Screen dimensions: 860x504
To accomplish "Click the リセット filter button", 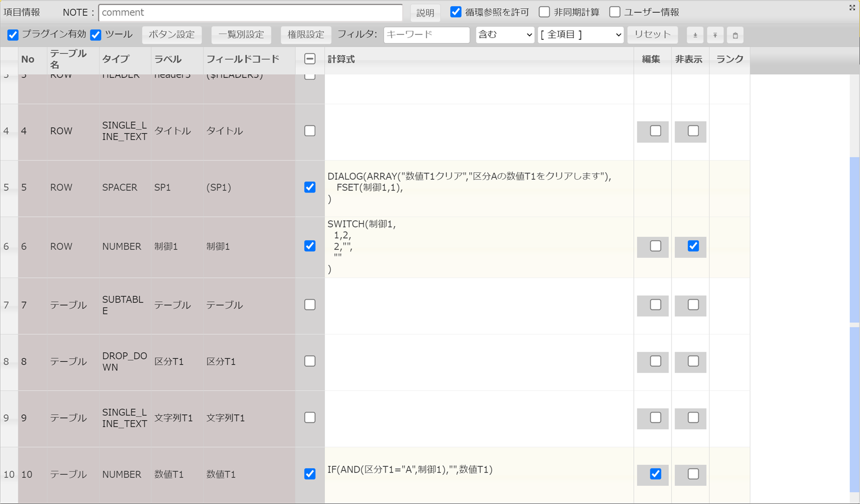I will (x=653, y=35).
